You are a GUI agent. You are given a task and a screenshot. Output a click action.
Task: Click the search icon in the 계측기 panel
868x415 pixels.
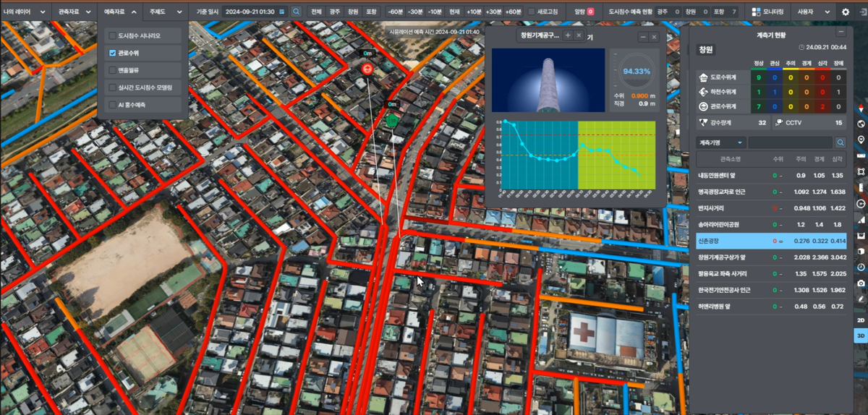tap(840, 142)
